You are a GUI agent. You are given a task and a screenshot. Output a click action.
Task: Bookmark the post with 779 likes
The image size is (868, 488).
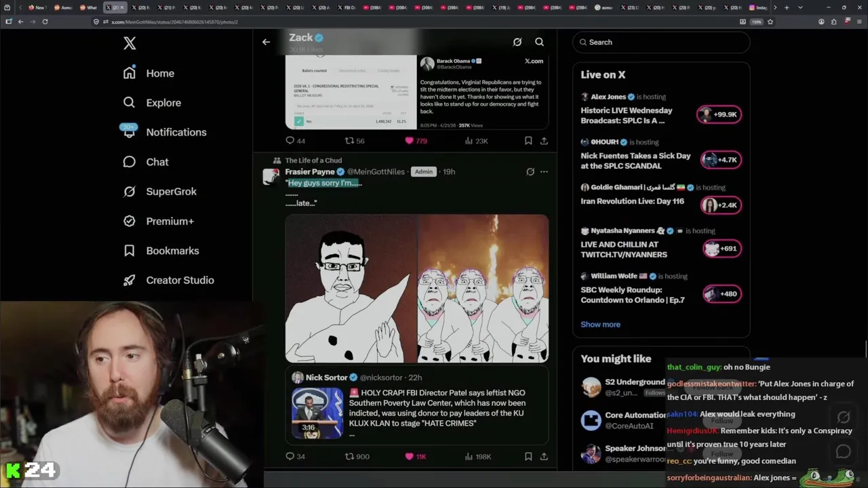(528, 141)
